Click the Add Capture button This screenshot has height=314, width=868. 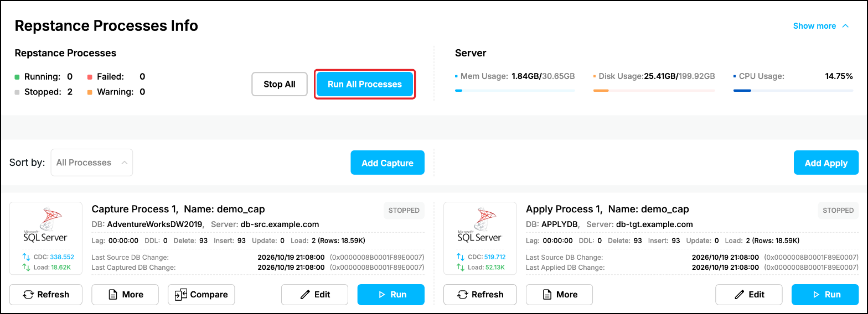pos(387,163)
